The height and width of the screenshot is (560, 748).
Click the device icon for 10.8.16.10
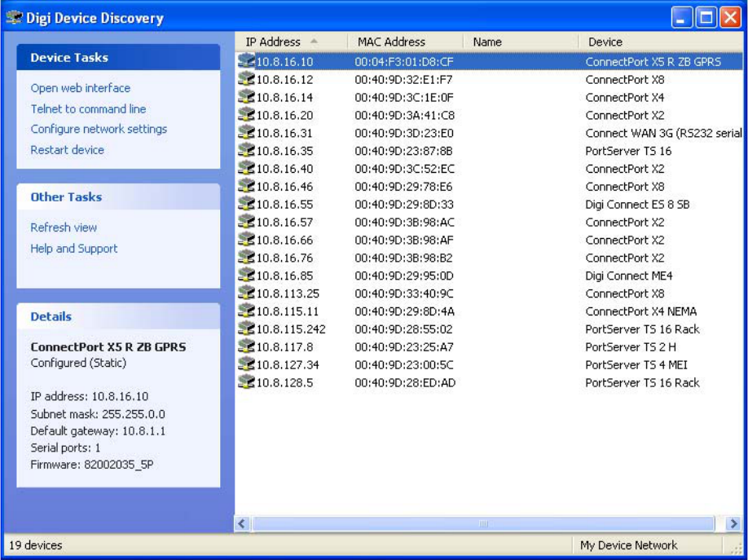[x=246, y=61]
